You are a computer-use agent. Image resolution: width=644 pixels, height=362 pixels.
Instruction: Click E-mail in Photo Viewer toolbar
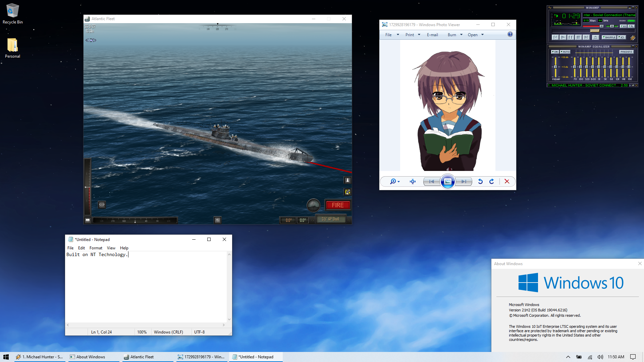pos(432,35)
